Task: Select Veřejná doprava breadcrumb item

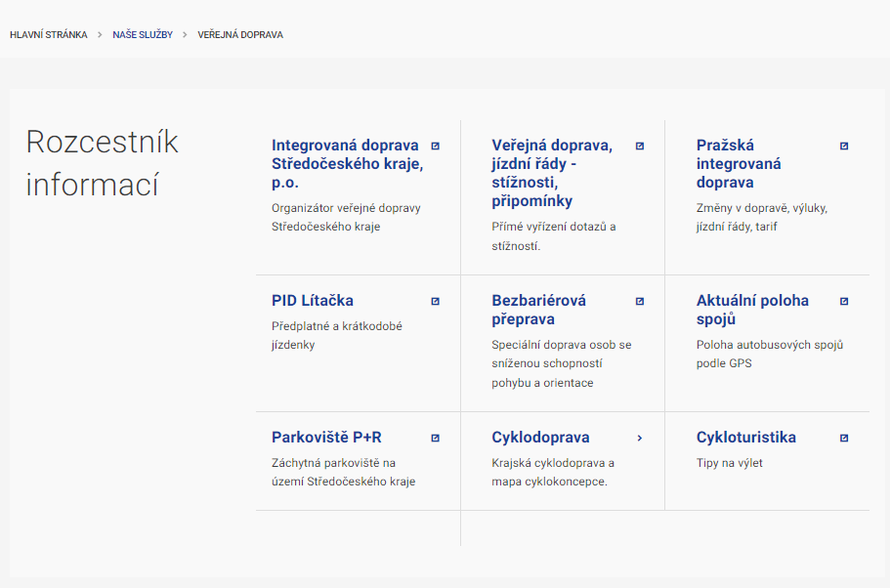Action: pyautogui.click(x=240, y=35)
